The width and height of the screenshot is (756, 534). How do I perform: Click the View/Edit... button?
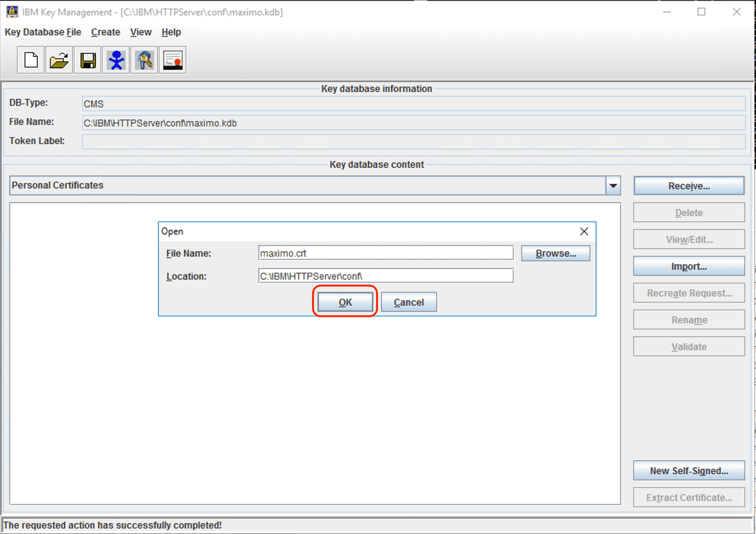[x=689, y=239]
